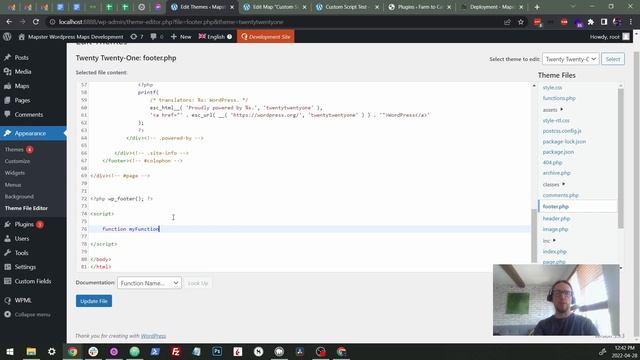Image resolution: width=640 pixels, height=360 pixels.
Task: Expand the assets folder
Action: (553, 110)
